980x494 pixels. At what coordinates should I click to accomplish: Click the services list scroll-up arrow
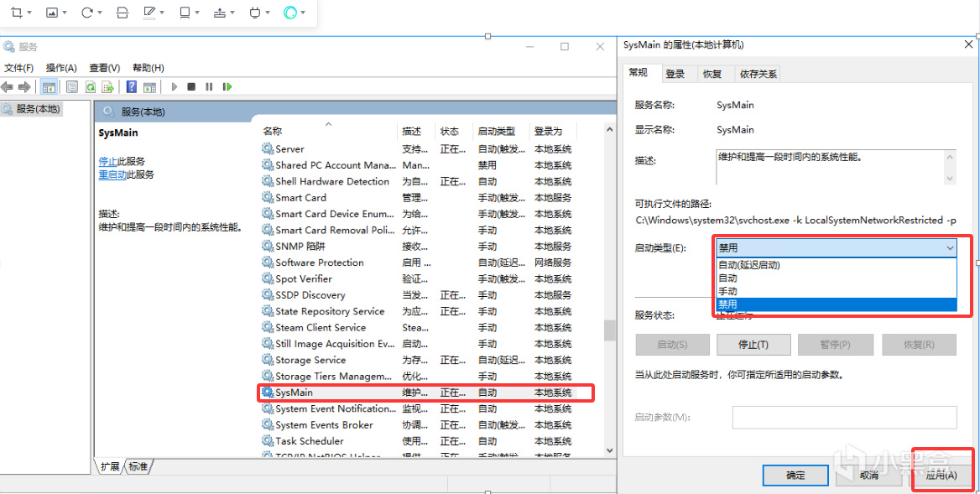609,128
